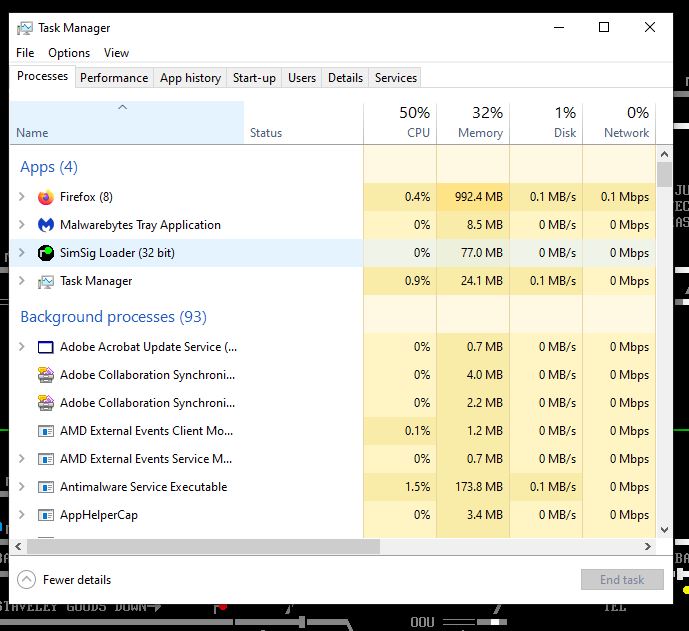Click the Task Manager row icon

[x=46, y=281]
